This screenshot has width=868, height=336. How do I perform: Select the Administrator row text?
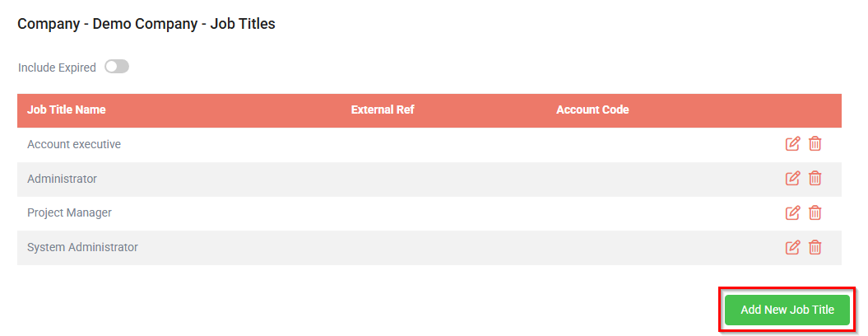pyautogui.click(x=62, y=179)
